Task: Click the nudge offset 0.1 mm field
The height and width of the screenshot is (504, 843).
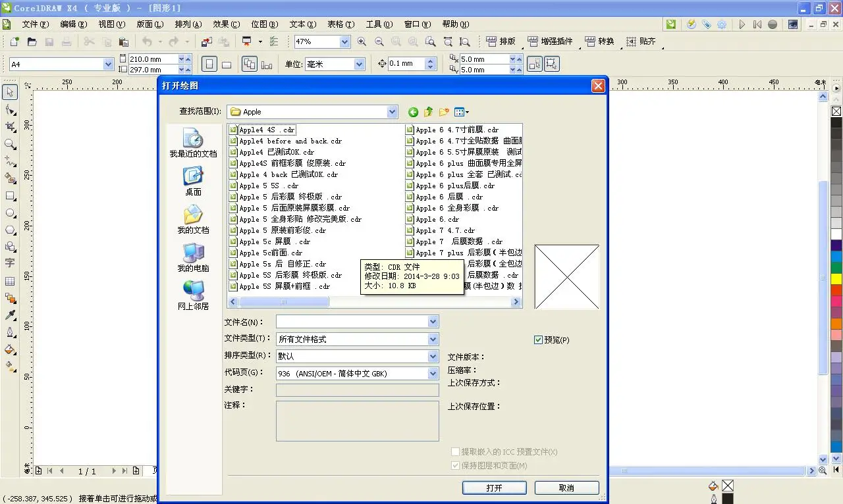Action: (x=406, y=64)
